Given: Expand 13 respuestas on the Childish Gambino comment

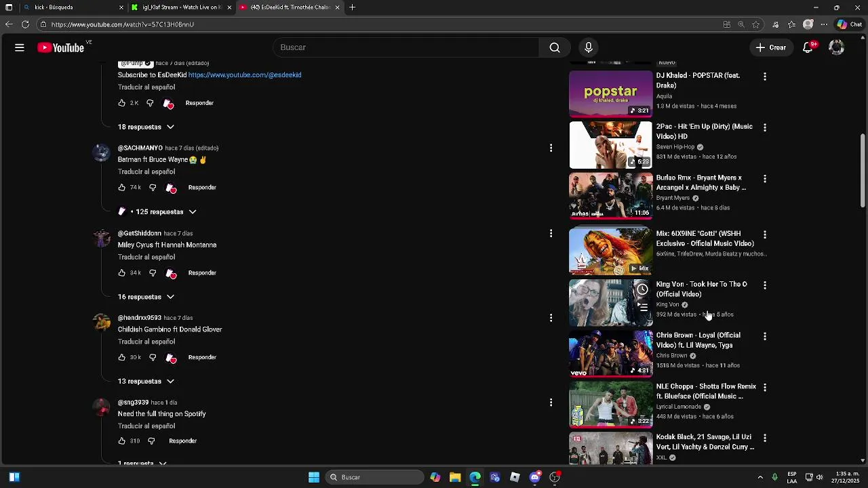Looking at the screenshot, I should [146, 381].
